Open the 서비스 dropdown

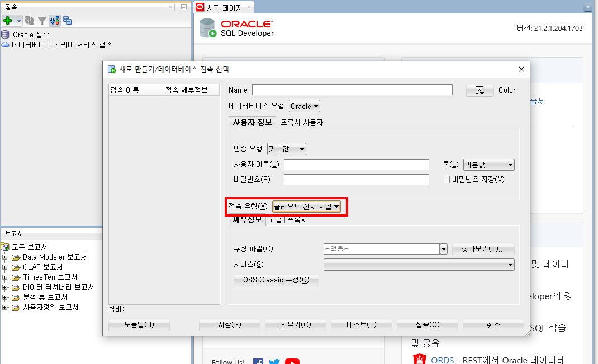point(419,265)
